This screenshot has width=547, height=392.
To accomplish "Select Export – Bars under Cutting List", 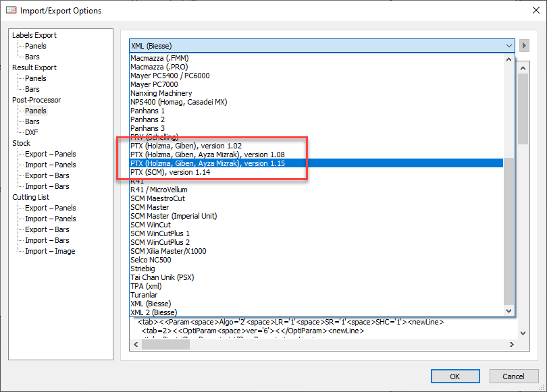I will (47, 229).
